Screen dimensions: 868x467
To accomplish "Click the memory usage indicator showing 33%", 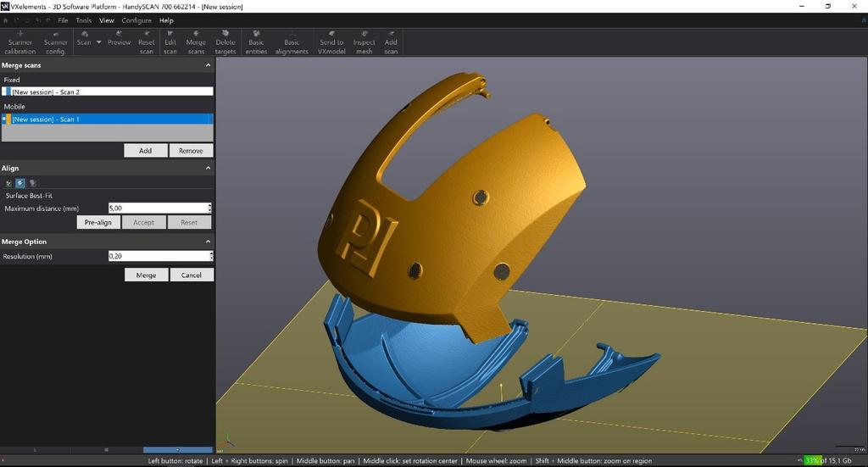I will pos(827,460).
